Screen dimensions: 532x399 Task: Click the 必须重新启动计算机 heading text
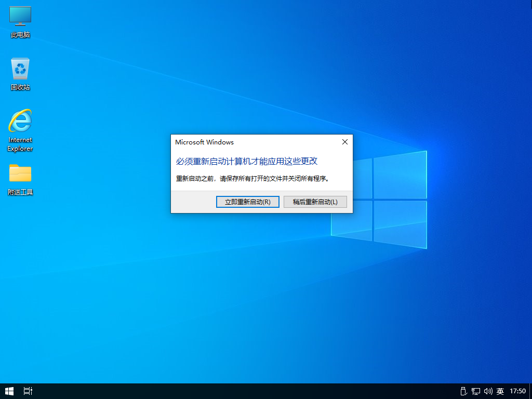pos(246,161)
